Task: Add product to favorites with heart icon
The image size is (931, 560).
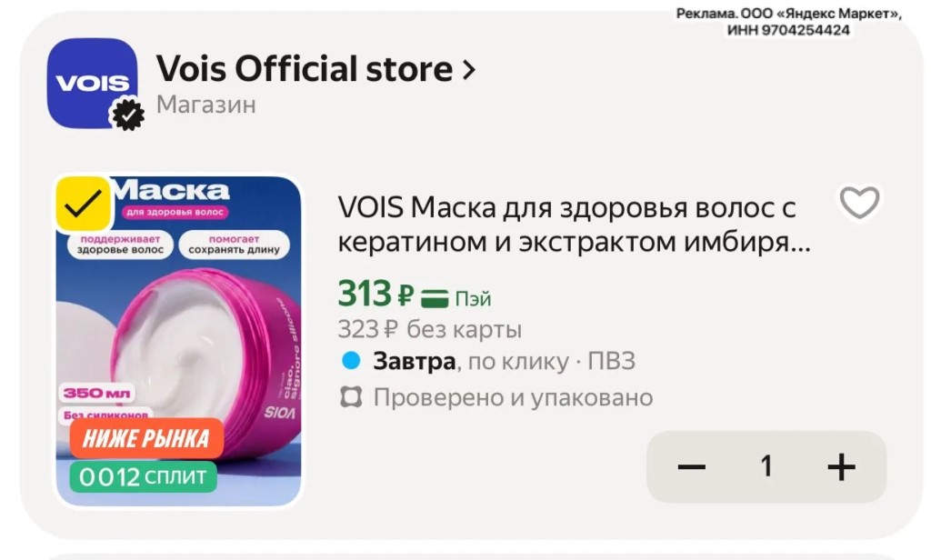Action: point(859,203)
